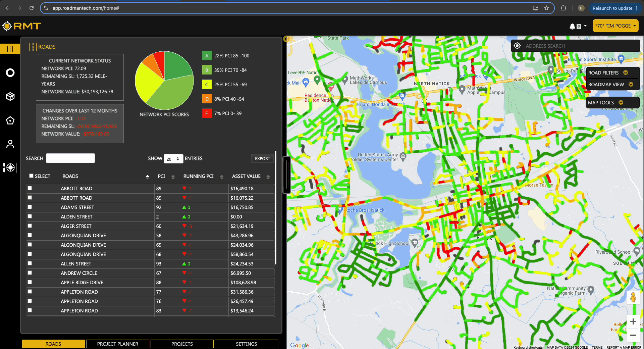Switch to the PROJECT PLANNER tab

(117, 344)
